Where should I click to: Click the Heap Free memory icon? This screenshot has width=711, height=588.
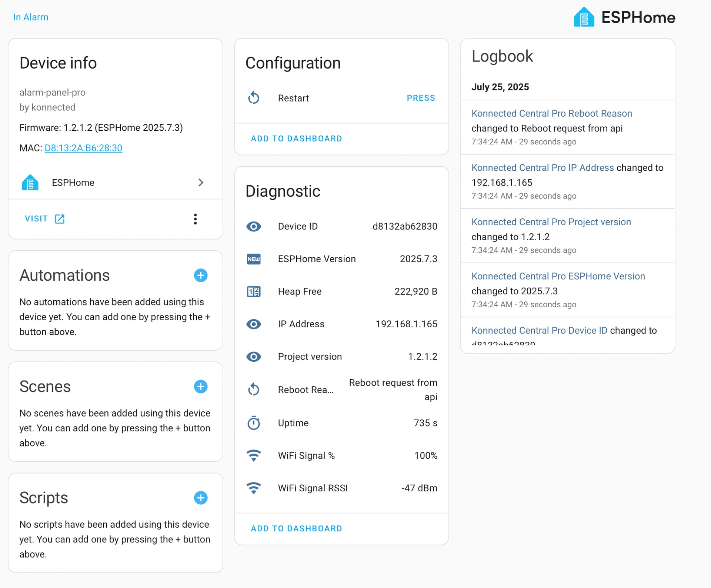(x=254, y=291)
